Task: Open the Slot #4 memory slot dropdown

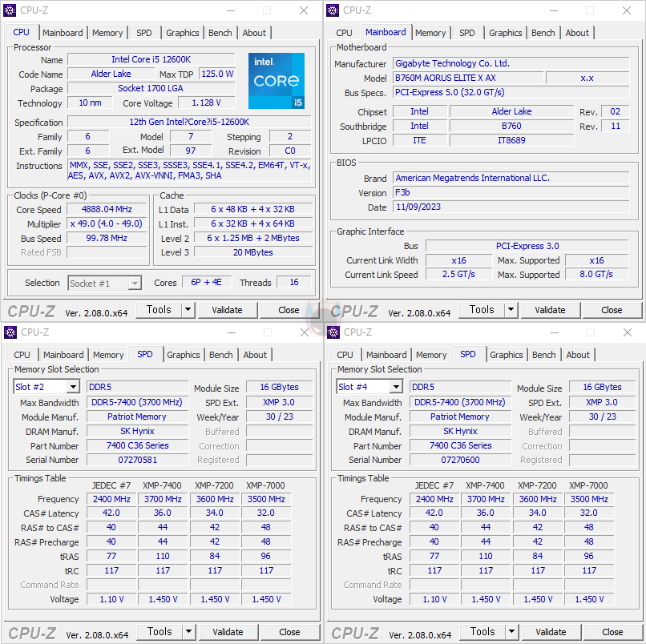Action: tap(369, 387)
